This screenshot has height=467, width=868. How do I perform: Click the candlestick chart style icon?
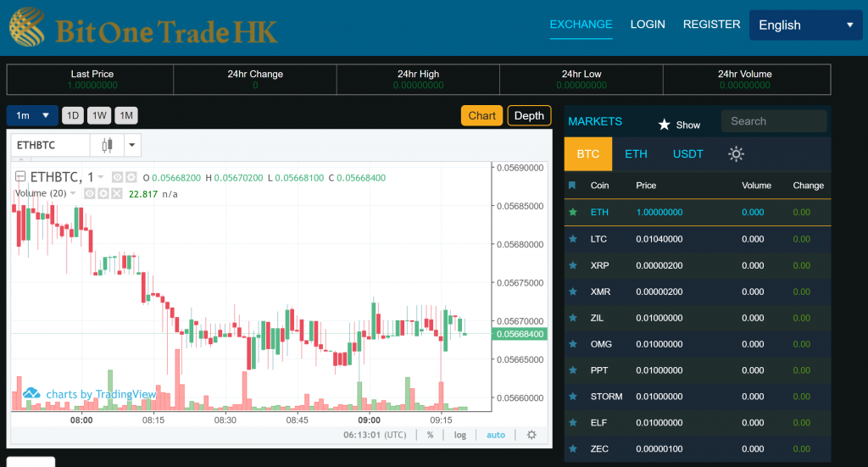pos(107,145)
